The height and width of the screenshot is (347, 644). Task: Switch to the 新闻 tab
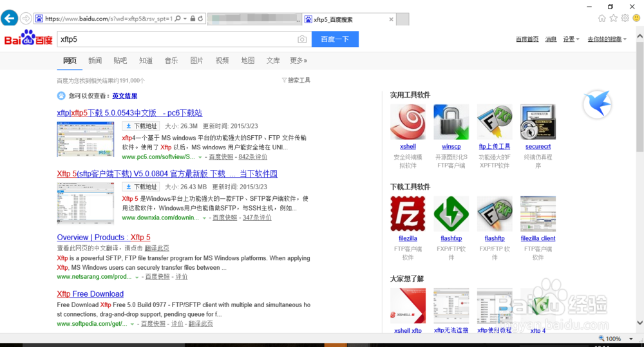click(95, 61)
